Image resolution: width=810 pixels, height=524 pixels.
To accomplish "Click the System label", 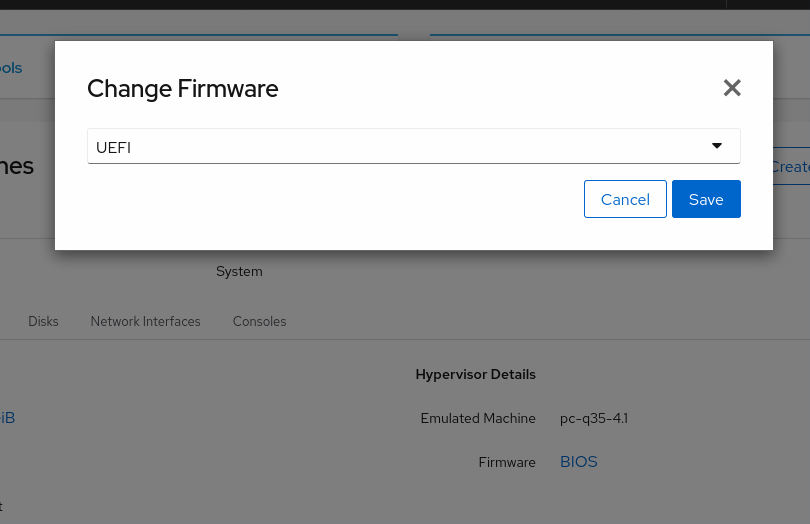I will [239, 271].
